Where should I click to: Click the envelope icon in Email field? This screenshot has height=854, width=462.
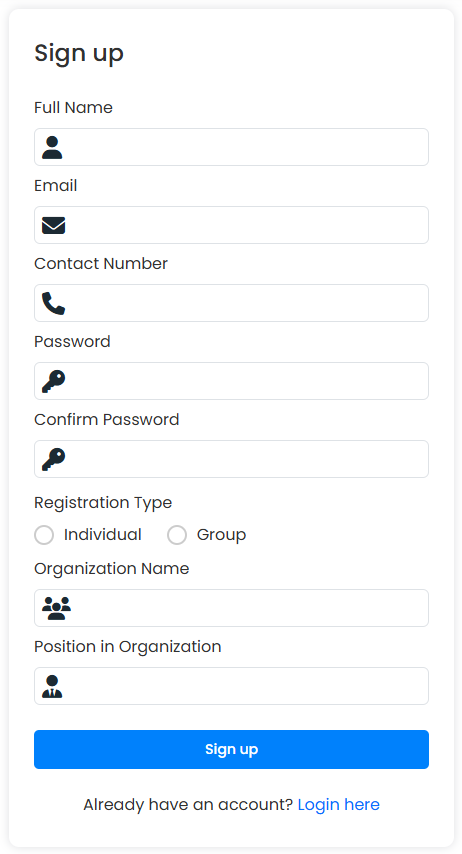click(x=53, y=225)
